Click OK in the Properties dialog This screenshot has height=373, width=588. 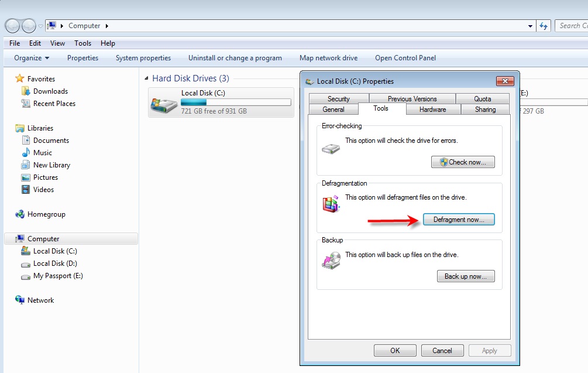click(x=395, y=351)
